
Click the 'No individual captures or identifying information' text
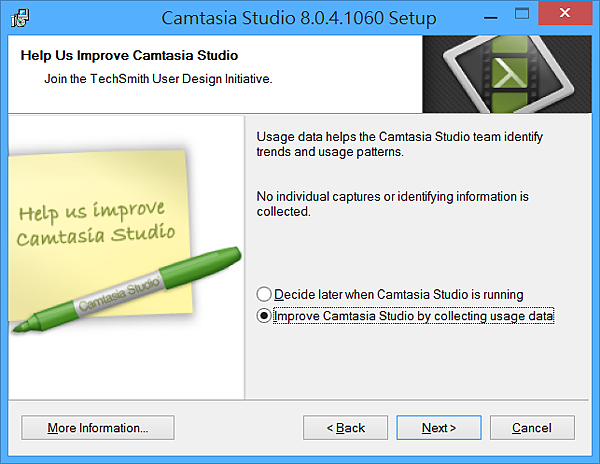point(393,204)
